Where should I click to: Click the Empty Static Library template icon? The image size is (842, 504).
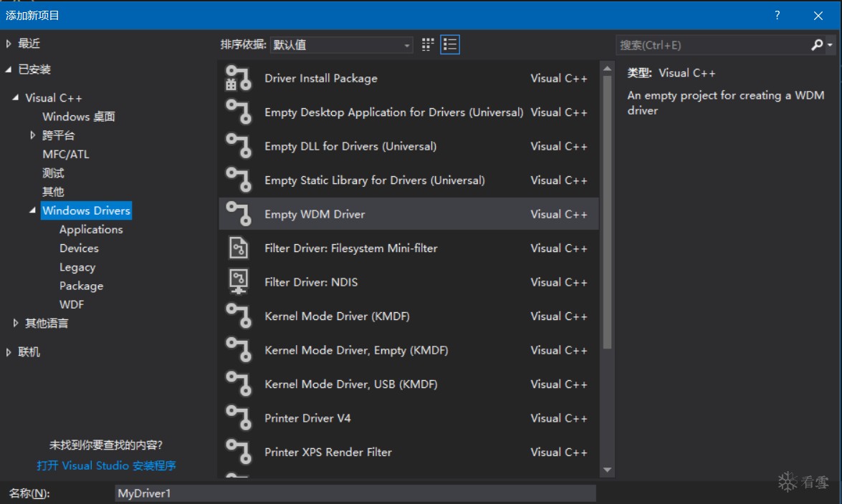click(x=239, y=180)
